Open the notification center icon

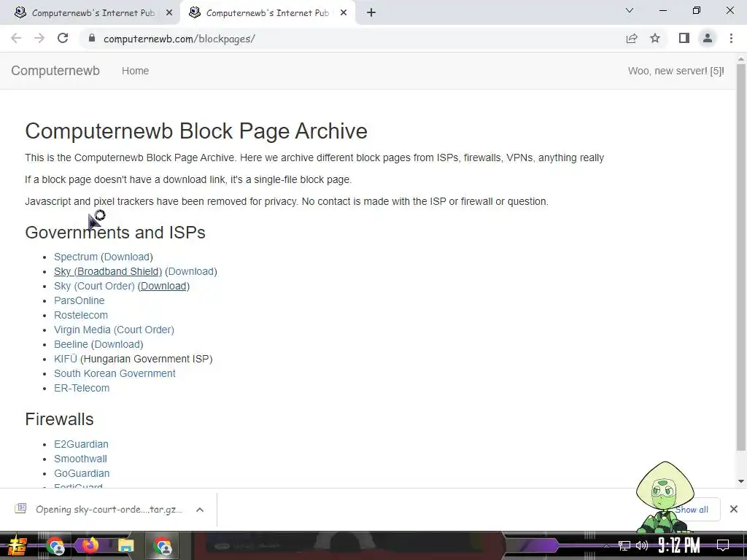click(x=723, y=545)
